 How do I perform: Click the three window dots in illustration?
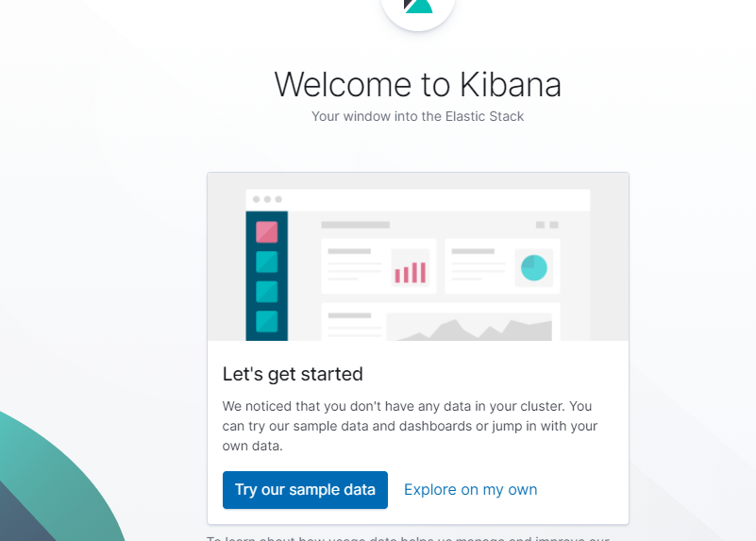pos(267,199)
